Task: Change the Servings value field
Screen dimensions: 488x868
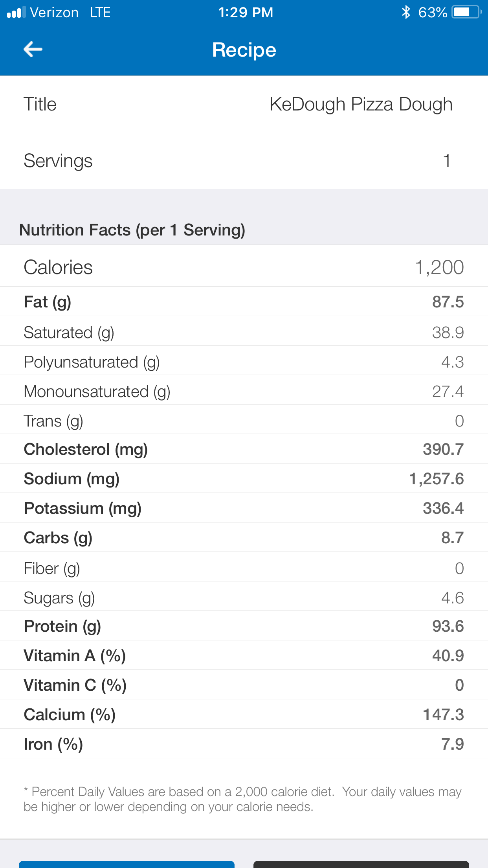Action: tap(446, 161)
